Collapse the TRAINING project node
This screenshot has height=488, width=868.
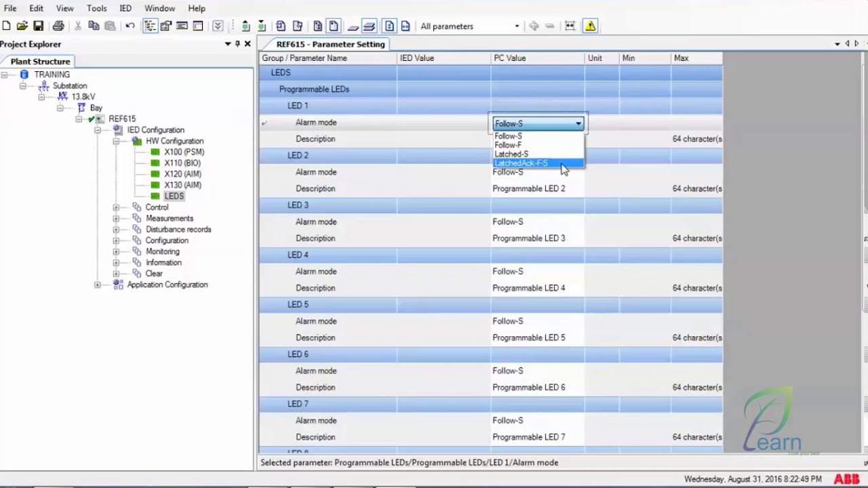pos(5,75)
